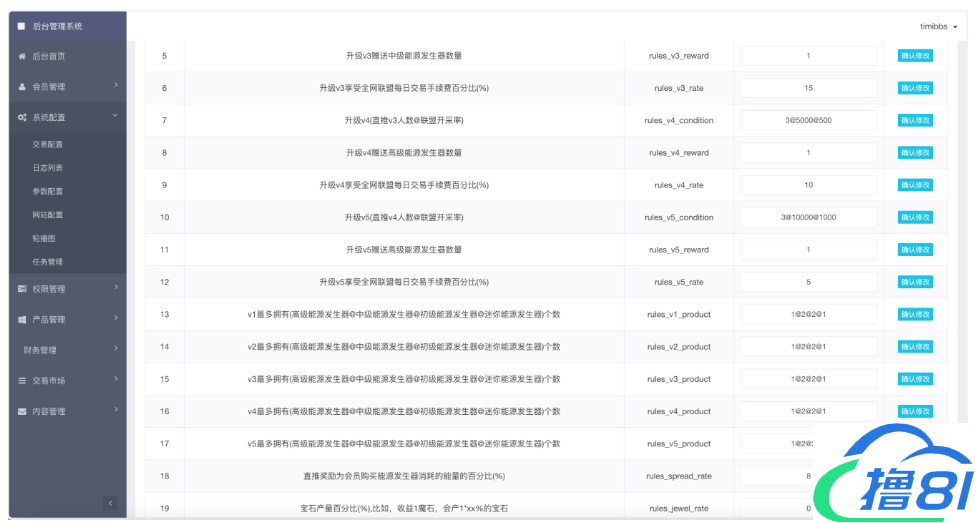The width and height of the screenshot is (975, 523).
Task: Confirm modification for rules_v5_condition row
Action: click(x=915, y=217)
